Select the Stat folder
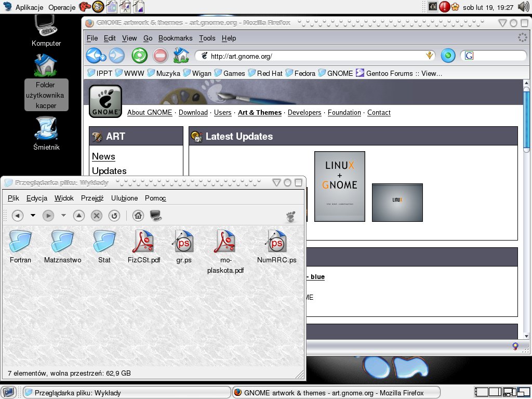This screenshot has width=532, height=399. (104, 247)
